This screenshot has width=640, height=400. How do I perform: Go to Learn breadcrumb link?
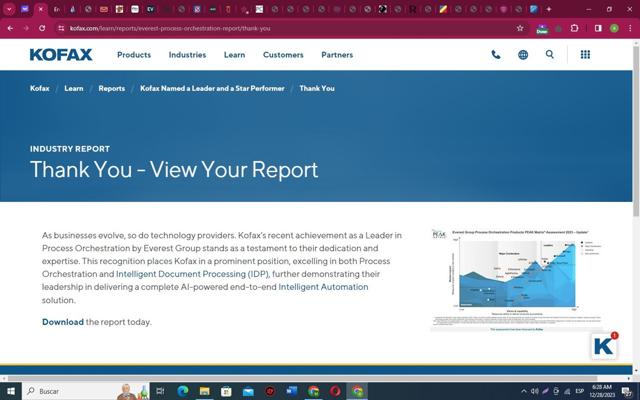click(x=74, y=88)
